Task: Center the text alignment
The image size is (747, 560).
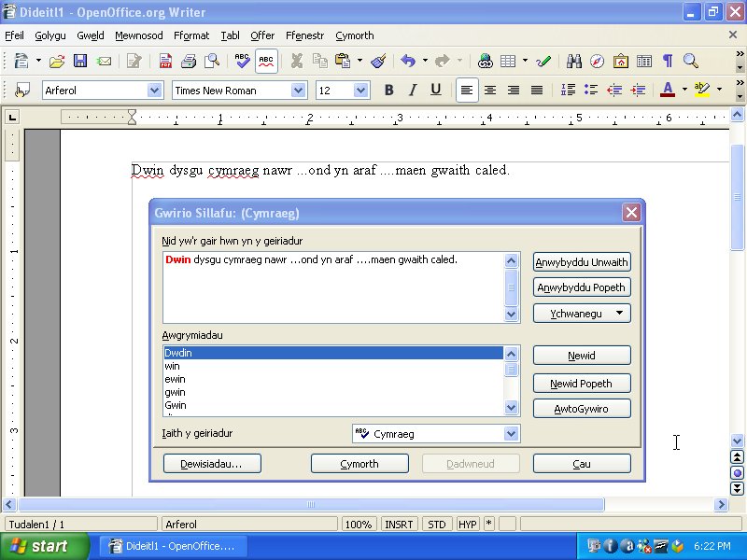Action: [490, 90]
